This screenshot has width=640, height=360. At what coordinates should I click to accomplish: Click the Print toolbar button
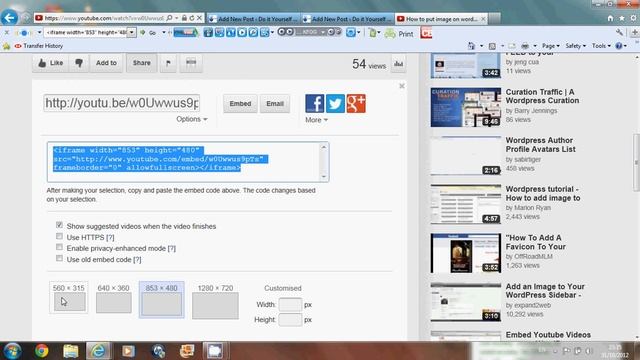pyautogui.click(x=400, y=33)
